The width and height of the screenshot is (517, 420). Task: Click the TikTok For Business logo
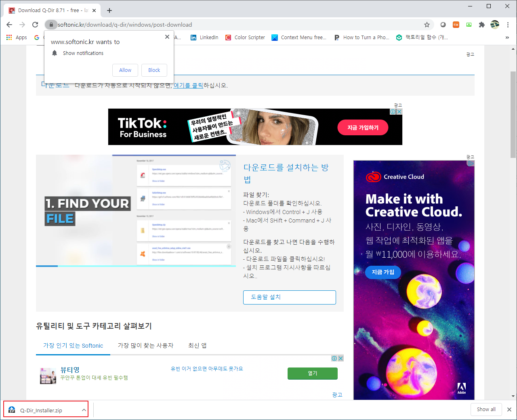point(142,128)
